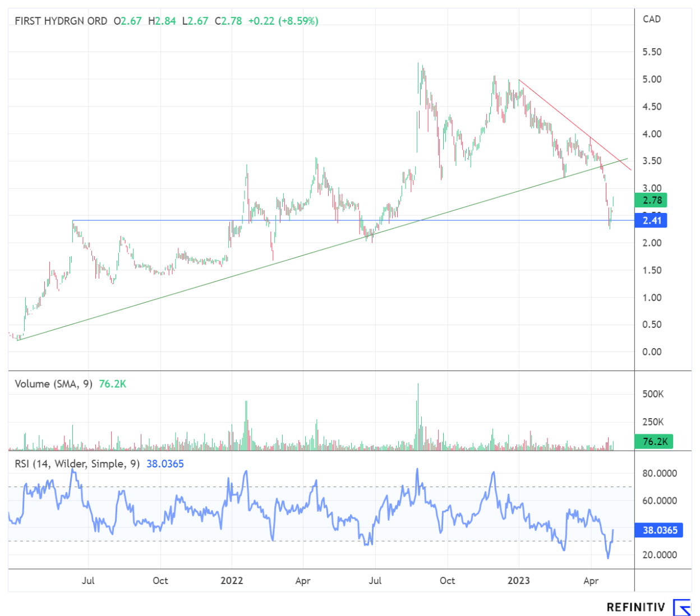The width and height of the screenshot is (700, 616).
Task: Click the CAD currency label
Action: coord(651,19)
